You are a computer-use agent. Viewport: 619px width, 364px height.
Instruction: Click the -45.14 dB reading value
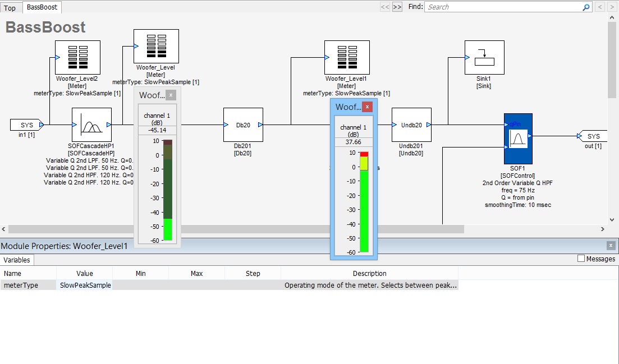pos(157,130)
